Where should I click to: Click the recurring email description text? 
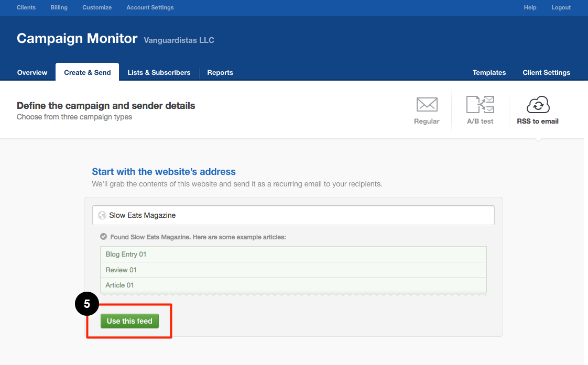(x=237, y=184)
